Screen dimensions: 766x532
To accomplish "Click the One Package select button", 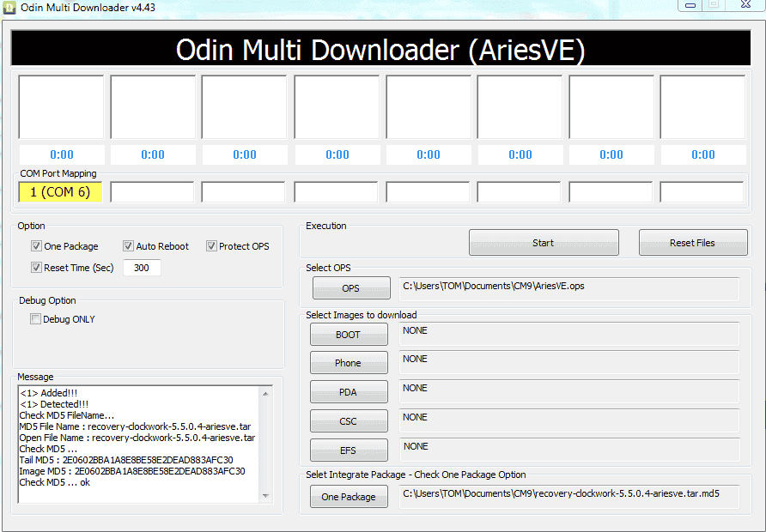I will click(x=349, y=496).
